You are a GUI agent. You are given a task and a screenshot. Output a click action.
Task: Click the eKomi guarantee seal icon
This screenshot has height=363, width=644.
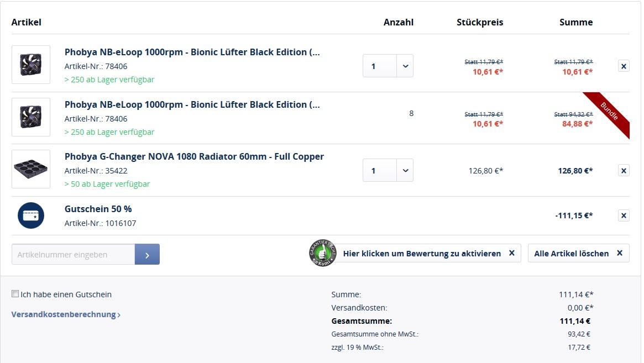[322, 254]
